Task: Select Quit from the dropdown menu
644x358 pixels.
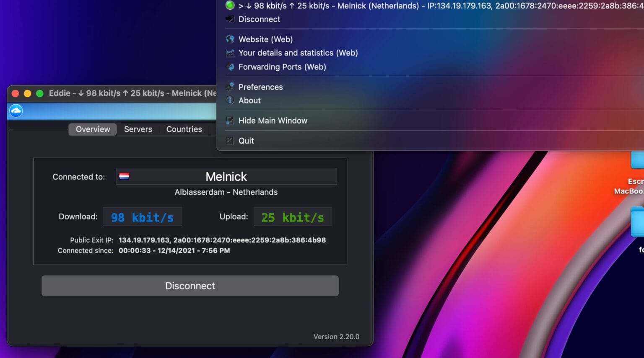Action: 246,140
